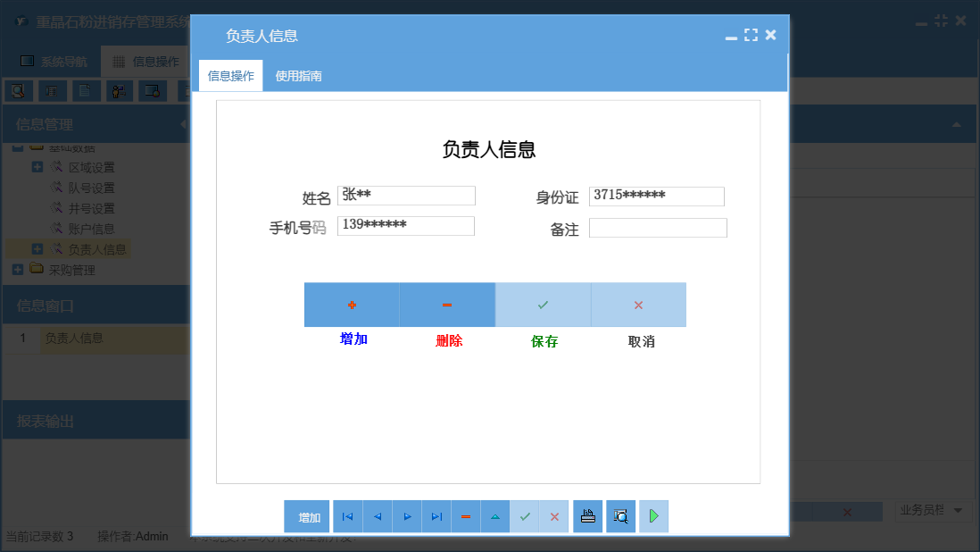Jump to the last record in navigator

436,516
